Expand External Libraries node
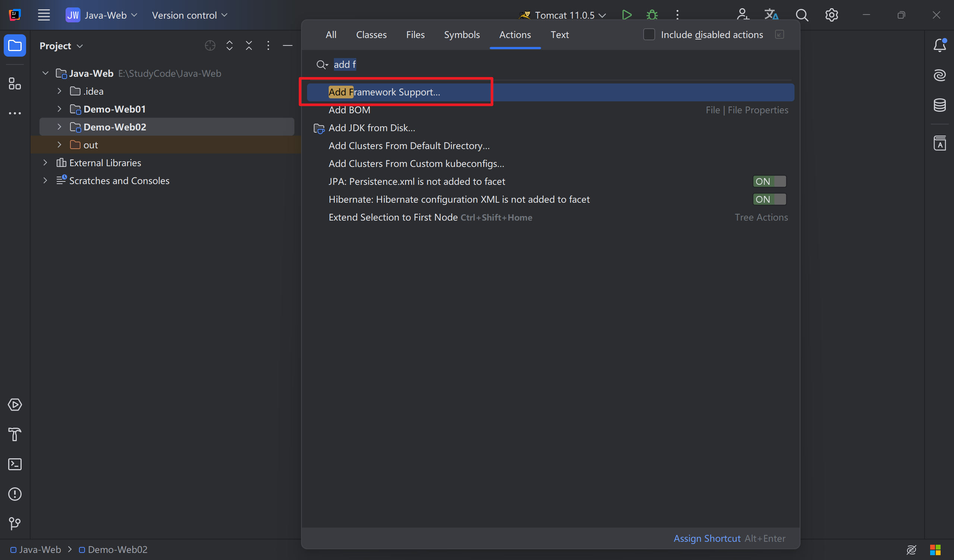954x560 pixels. click(45, 163)
